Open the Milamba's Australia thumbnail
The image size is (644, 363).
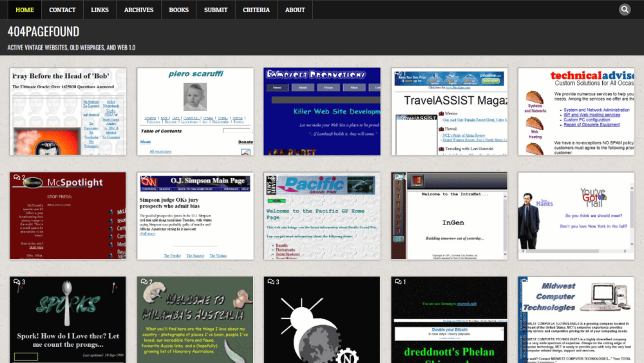point(195,320)
